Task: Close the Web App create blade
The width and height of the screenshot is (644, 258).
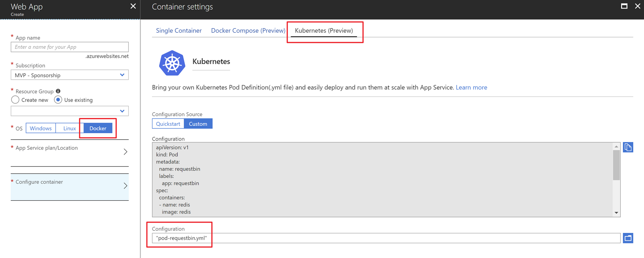Action: click(133, 6)
